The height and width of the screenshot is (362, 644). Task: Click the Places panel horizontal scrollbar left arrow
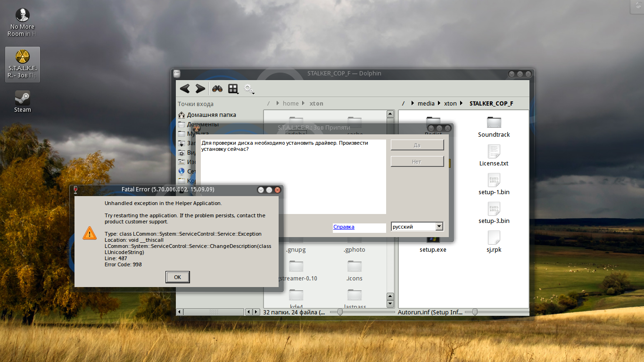tap(180, 312)
